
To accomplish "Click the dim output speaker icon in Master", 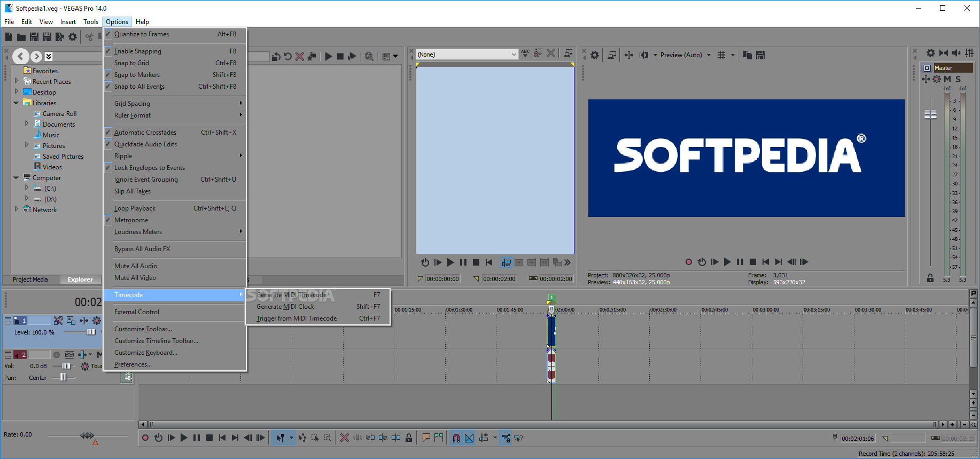I will (x=956, y=53).
